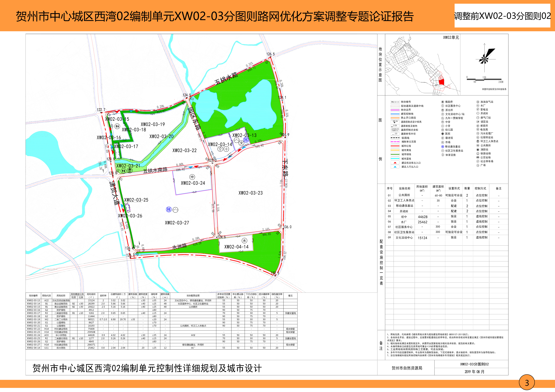
Task: Click the cyan 城市蓝线 line swatch in the legend
Action: click(395, 159)
